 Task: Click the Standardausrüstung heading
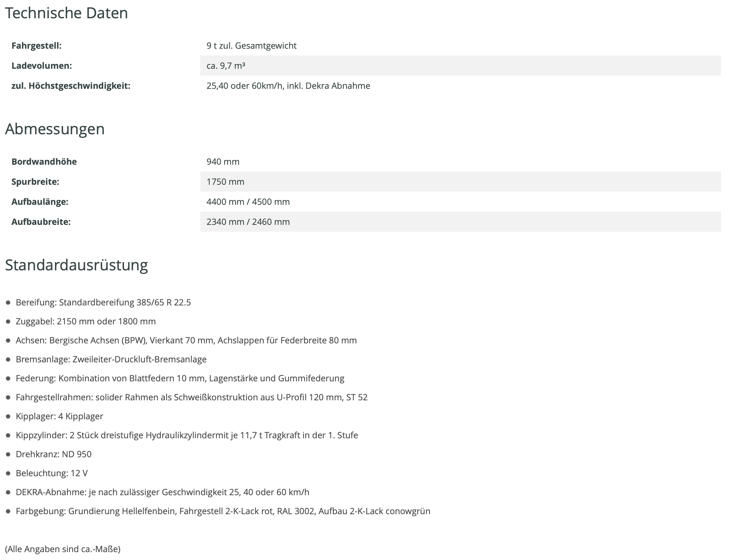tap(76, 265)
